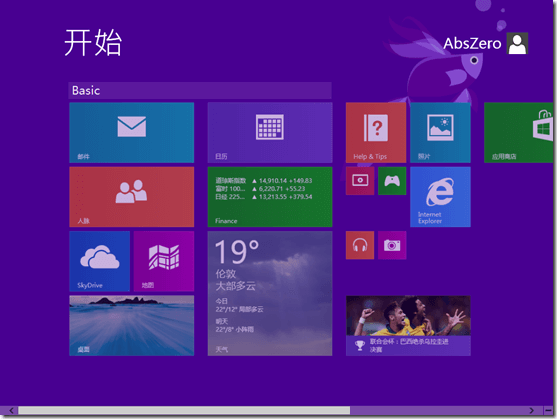Open the People tile
This screenshot has height=419, width=557.
tap(131, 197)
